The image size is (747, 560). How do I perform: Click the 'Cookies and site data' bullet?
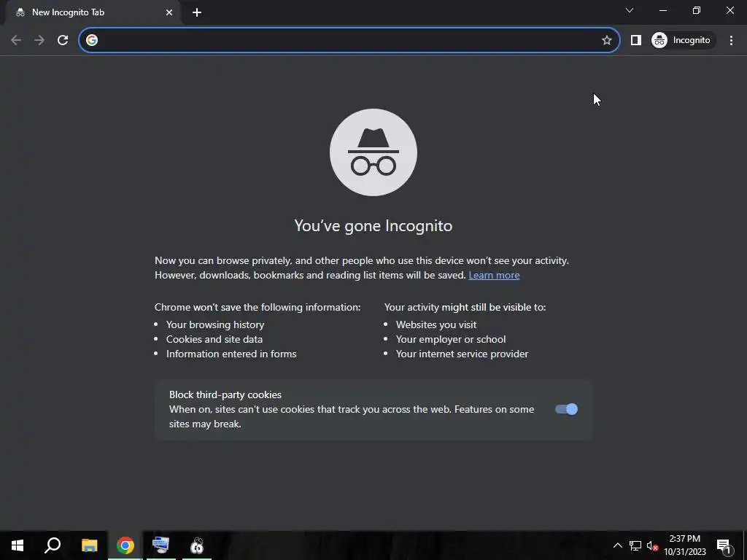214,340
